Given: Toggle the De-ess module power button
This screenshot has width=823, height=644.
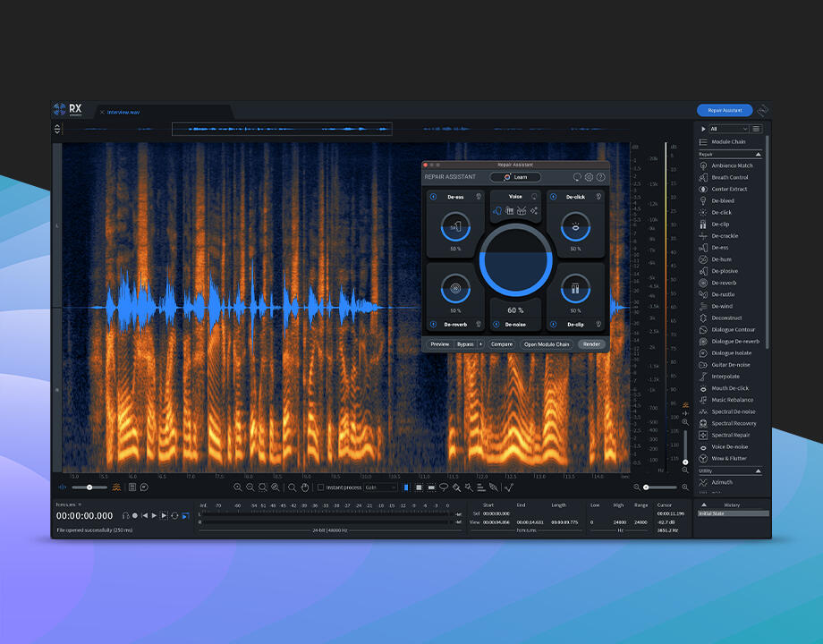Looking at the screenshot, I should point(434,197).
